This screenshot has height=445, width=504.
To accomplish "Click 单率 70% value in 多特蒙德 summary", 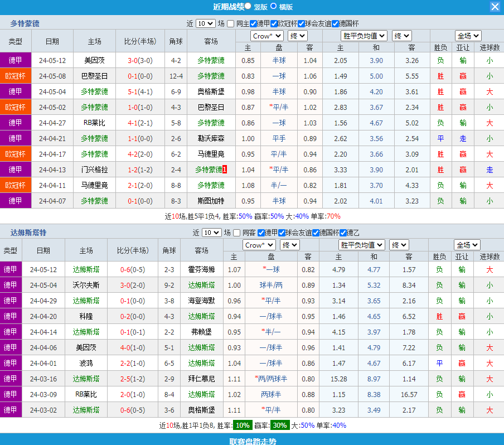I will (333, 216).
